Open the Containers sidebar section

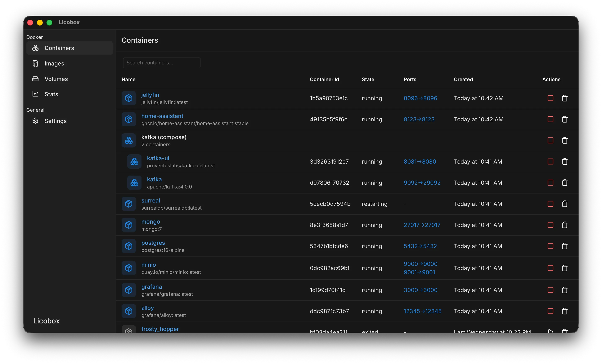[x=69, y=48]
